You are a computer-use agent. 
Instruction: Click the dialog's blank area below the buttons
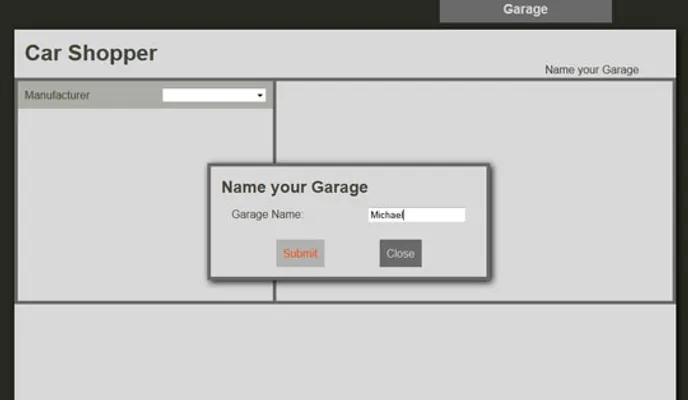click(348, 273)
